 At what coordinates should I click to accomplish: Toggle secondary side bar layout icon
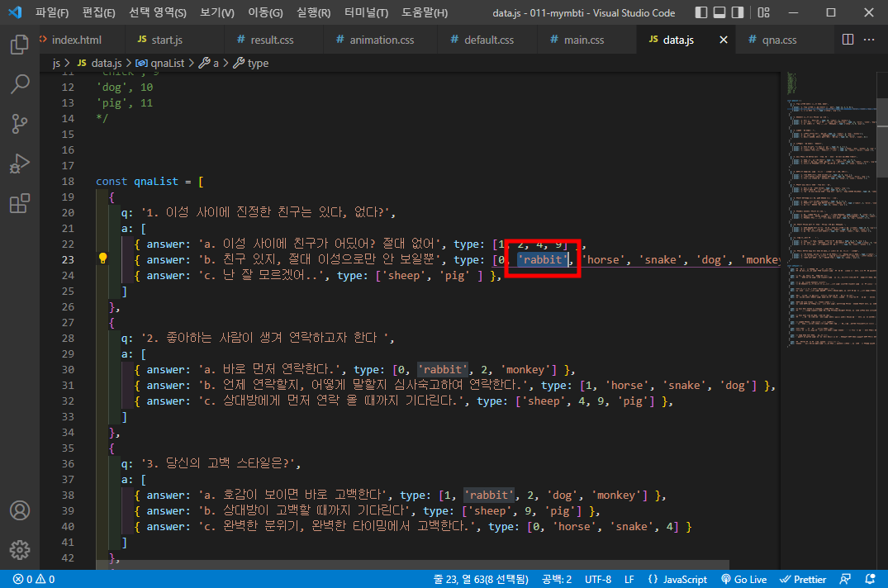pyautogui.click(x=738, y=12)
